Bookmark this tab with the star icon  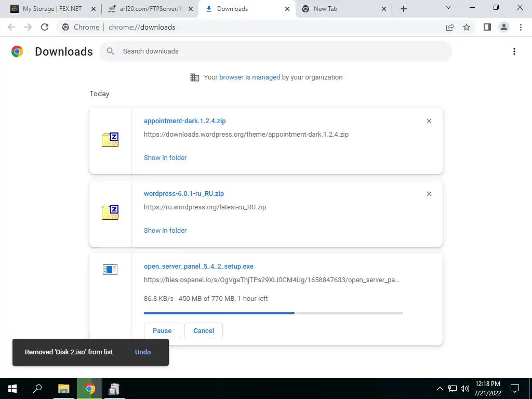click(x=467, y=27)
